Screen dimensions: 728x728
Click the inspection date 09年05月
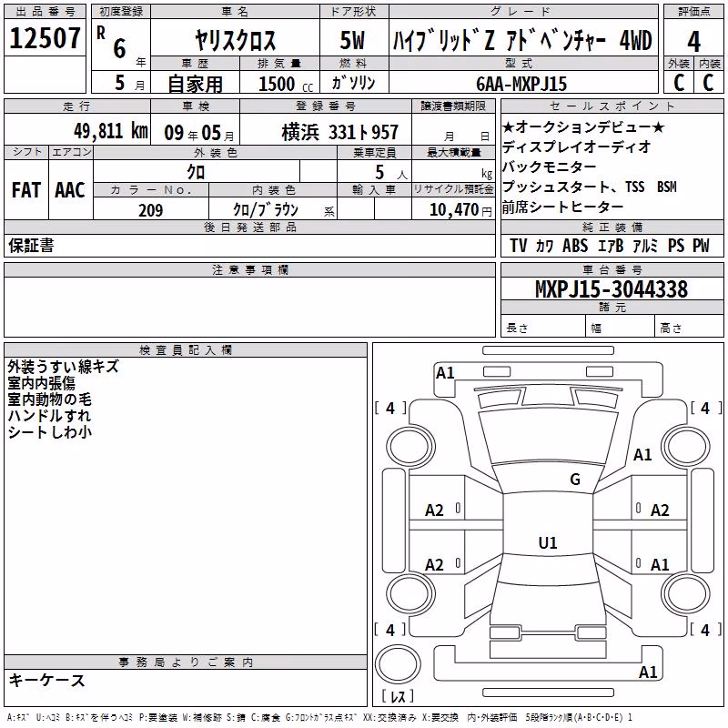point(199,133)
